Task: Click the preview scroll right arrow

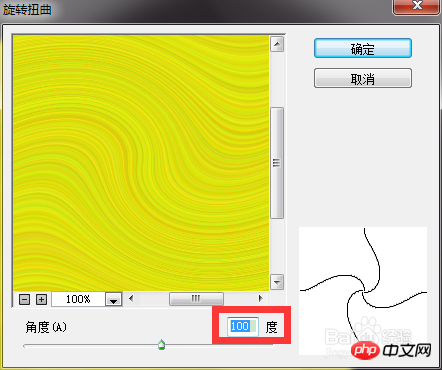Action: [260, 298]
